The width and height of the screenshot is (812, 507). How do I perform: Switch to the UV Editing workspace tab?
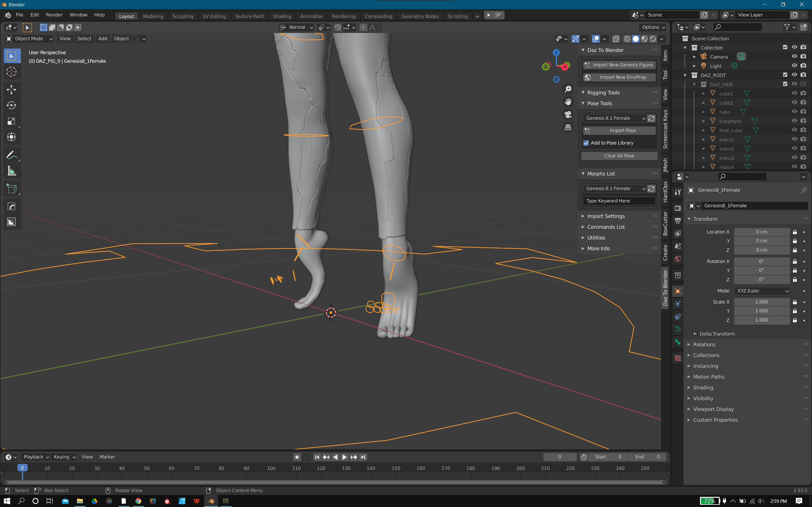coord(214,16)
